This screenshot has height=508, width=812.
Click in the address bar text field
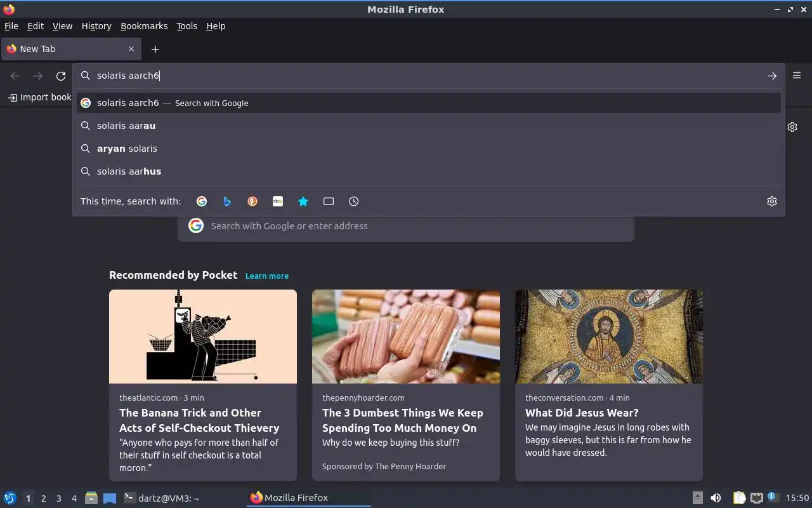[x=428, y=76]
